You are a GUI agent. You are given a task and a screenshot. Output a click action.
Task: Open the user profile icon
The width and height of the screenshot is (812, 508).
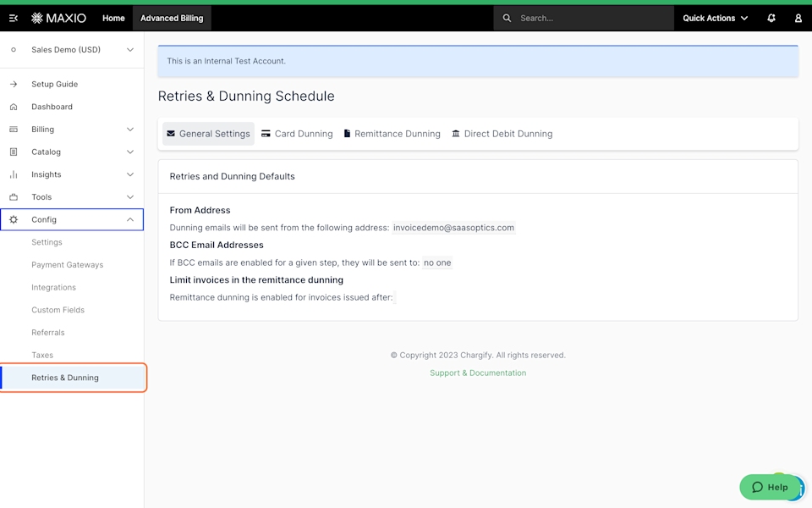click(798, 18)
